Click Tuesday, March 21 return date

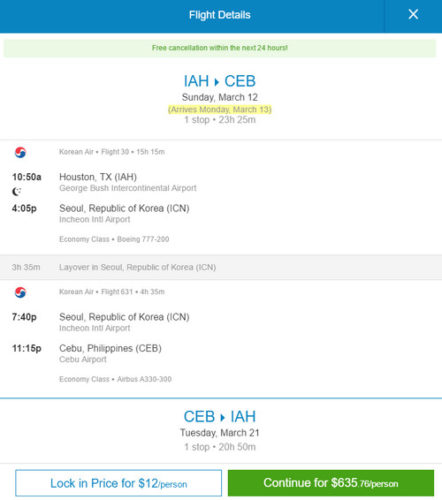coord(220,433)
